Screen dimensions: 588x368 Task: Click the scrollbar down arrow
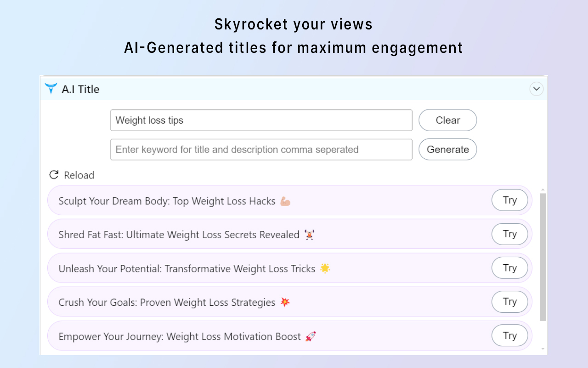point(543,349)
